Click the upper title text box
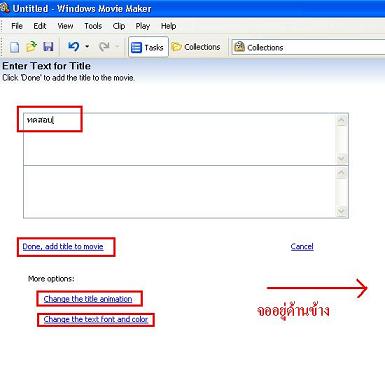 tap(179, 139)
